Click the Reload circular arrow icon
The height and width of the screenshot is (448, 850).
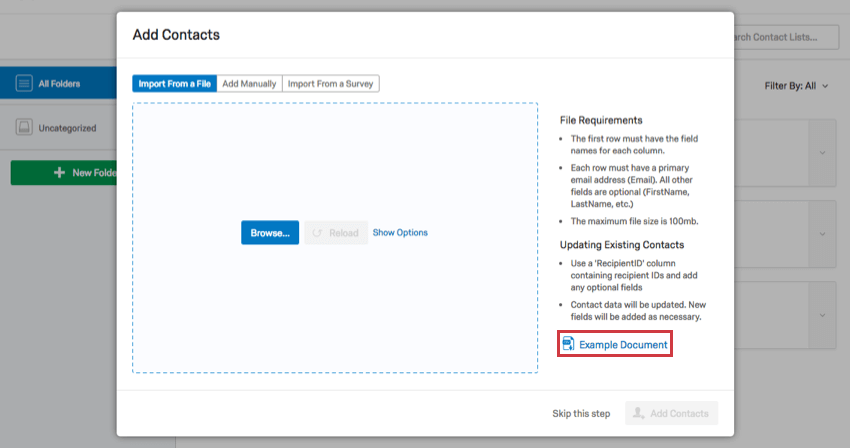pyautogui.click(x=317, y=233)
